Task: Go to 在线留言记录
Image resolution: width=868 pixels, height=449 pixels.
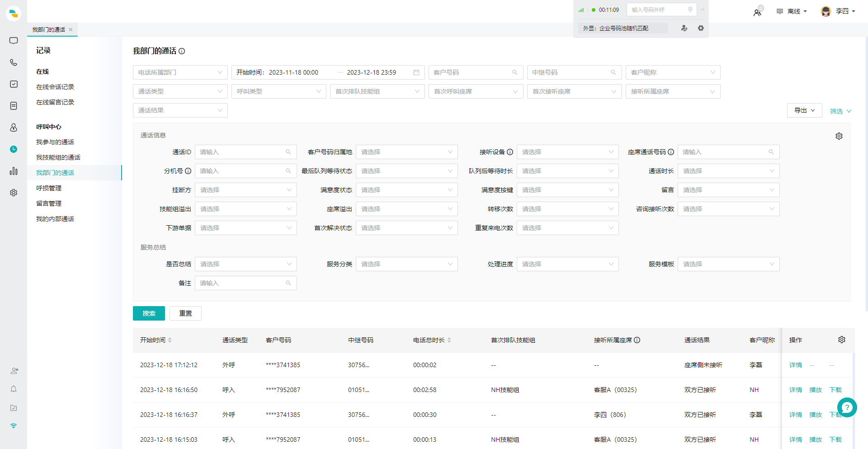Action: (55, 102)
